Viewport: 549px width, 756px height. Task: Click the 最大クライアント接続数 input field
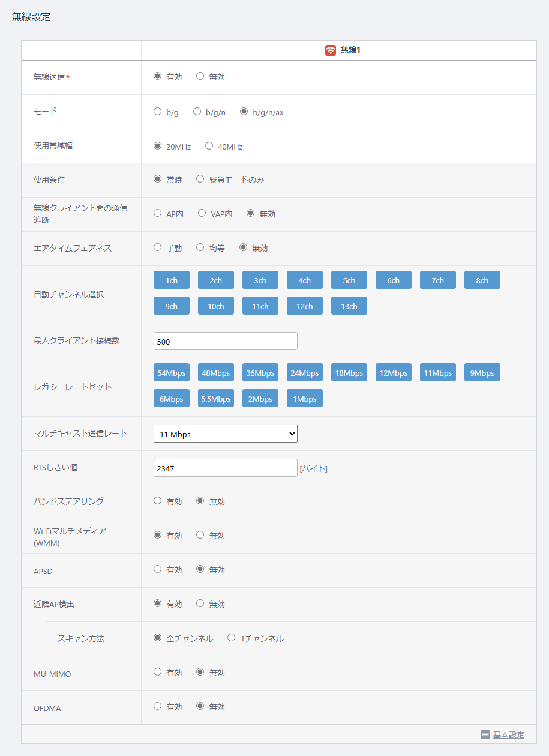226,341
